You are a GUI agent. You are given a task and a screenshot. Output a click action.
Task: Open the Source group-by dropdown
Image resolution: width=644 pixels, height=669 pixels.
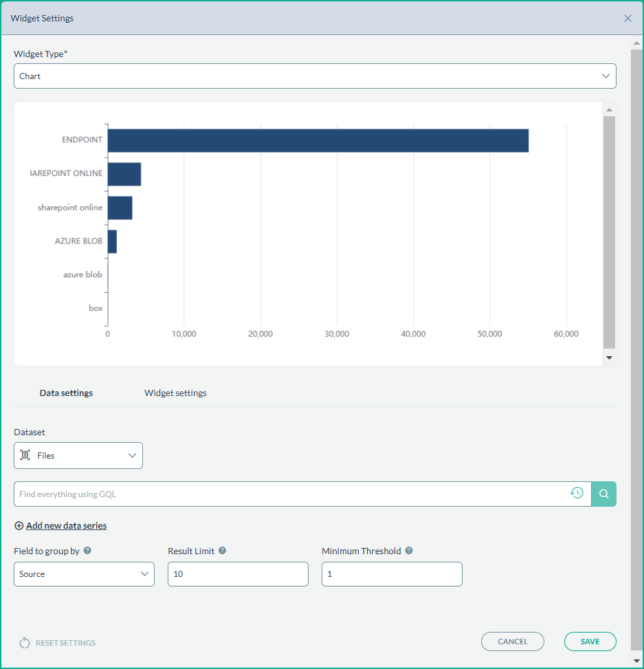click(x=84, y=574)
